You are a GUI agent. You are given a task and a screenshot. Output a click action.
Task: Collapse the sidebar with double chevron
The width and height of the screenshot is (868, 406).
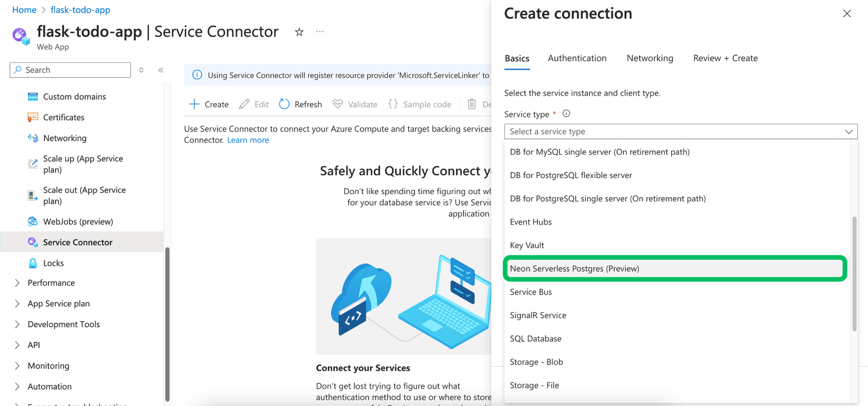[x=161, y=70]
